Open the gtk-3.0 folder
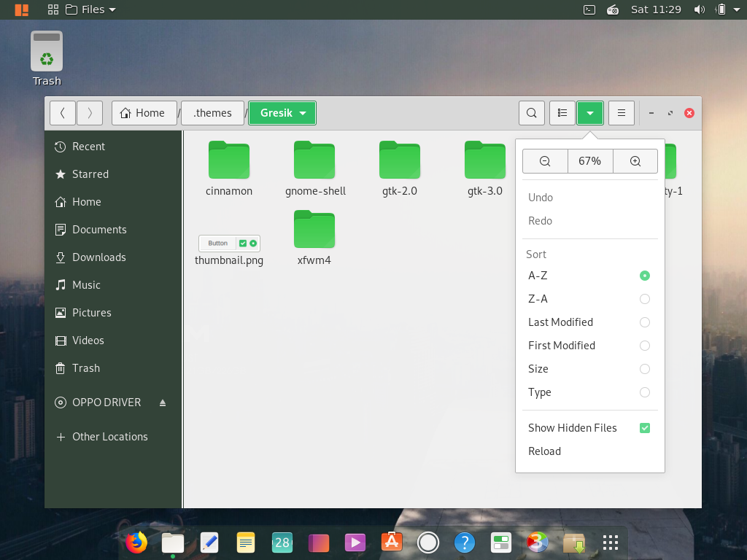This screenshot has width=747, height=560. tap(485, 168)
